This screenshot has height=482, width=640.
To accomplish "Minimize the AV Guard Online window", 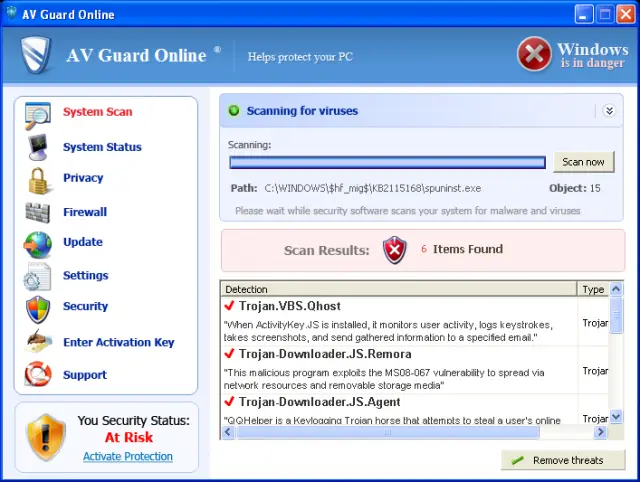I will [x=584, y=14].
